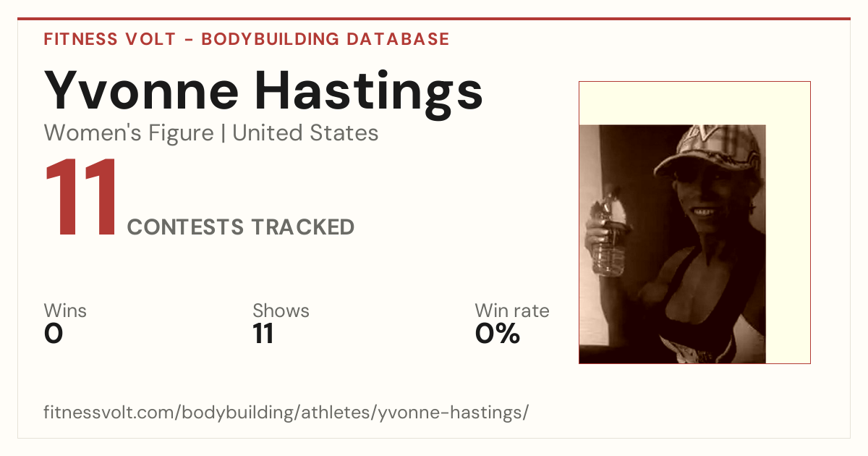Click the Yvonne Hastings athlete photo
This screenshot has height=456, width=868.
pyautogui.click(x=673, y=244)
